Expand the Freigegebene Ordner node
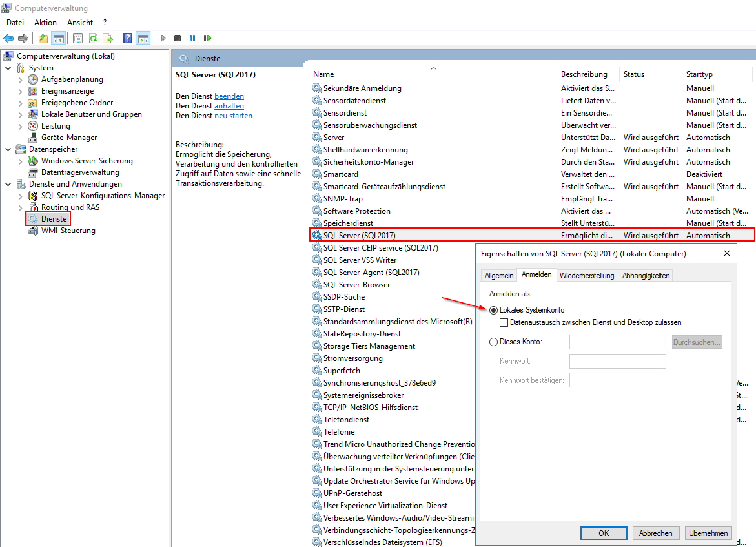Viewport: 756px width, 547px height. point(20,103)
